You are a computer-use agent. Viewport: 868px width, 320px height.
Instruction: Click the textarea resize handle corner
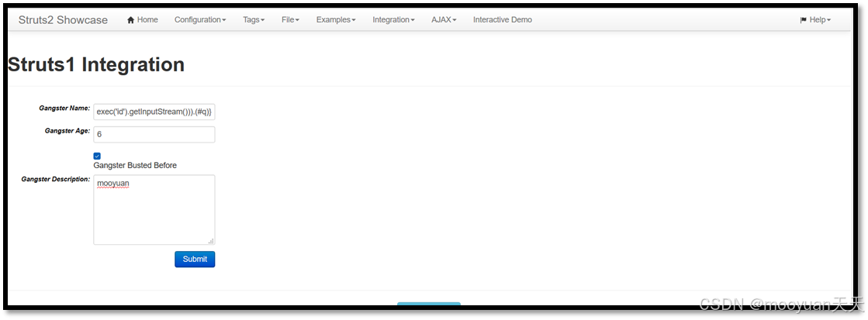click(x=211, y=241)
